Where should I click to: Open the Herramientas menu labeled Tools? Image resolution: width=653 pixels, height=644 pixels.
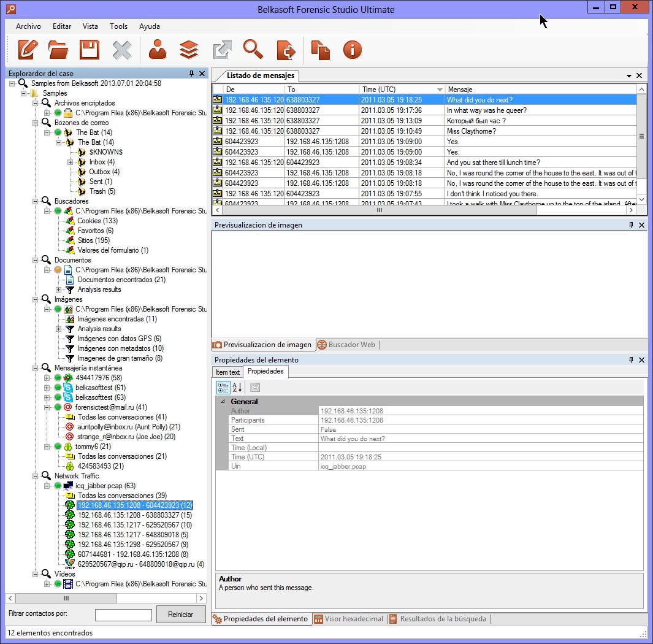118,26
